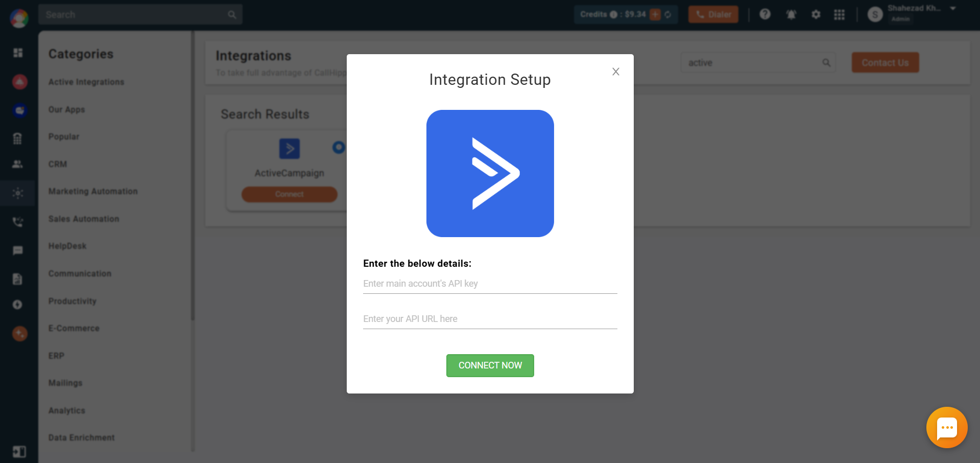Expand the user account dropdown arrow

point(953,8)
